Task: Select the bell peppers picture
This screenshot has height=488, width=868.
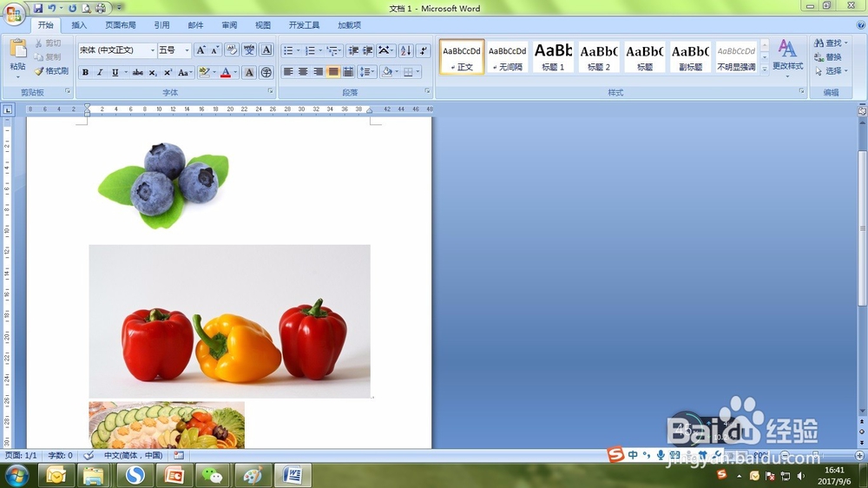Action: pyautogui.click(x=230, y=321)
